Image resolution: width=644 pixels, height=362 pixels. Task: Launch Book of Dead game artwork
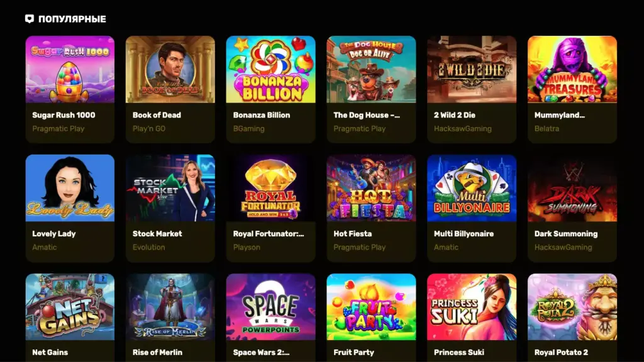pos(170,69)
